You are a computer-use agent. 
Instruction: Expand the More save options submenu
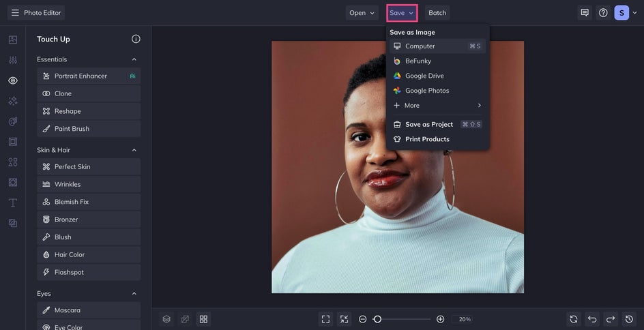(x=437, y=106)
